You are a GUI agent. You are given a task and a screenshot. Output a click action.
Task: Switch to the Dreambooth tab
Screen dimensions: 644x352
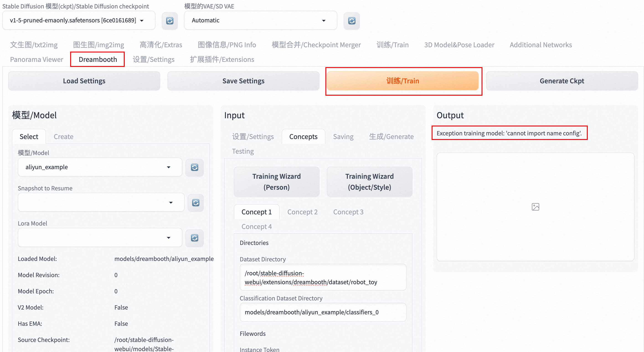(98, 59)
